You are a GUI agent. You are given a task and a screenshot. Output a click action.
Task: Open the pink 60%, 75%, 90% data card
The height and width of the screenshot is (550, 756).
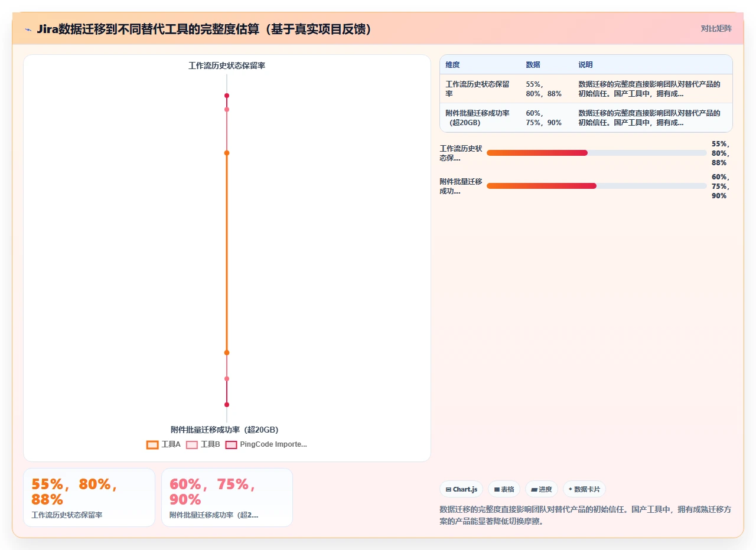(227, 497)
